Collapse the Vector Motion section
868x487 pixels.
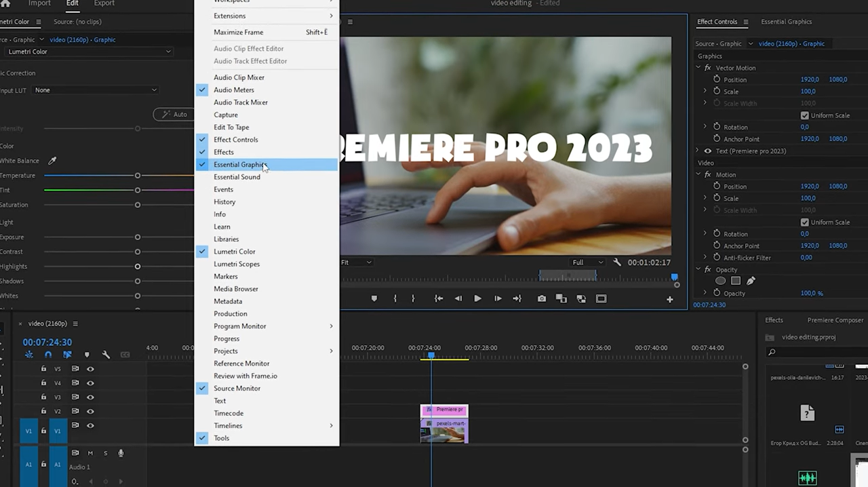pos(698,68)
